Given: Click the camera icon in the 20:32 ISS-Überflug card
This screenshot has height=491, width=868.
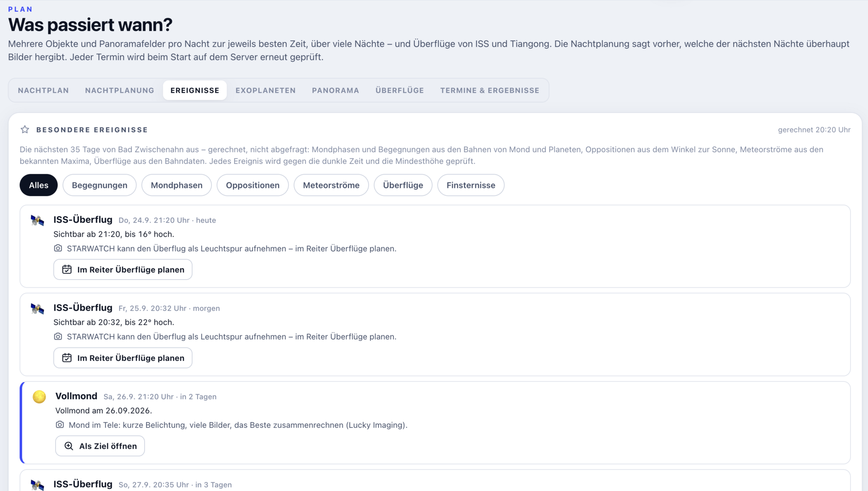Looking at the screenshot, I should tap(58, 337).
